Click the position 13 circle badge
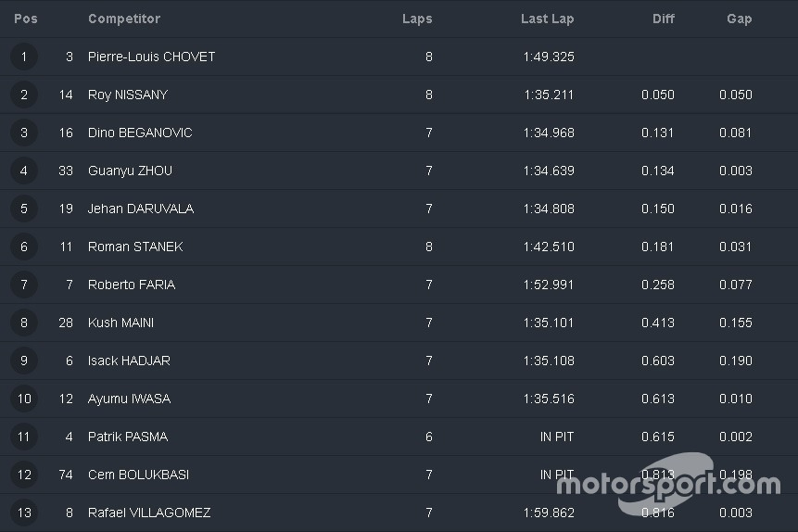The image size is (798, 532). click(x=24, y=513)
